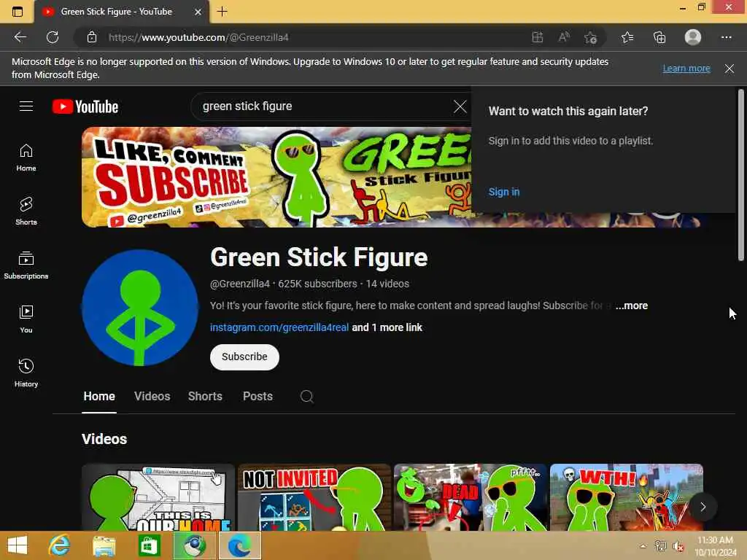Click the '14 videos' count text
747x560 pixels.
click(387, 284)
